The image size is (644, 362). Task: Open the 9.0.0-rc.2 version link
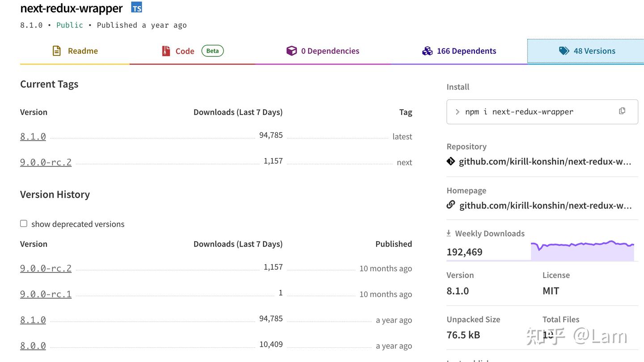click(46, 162)
